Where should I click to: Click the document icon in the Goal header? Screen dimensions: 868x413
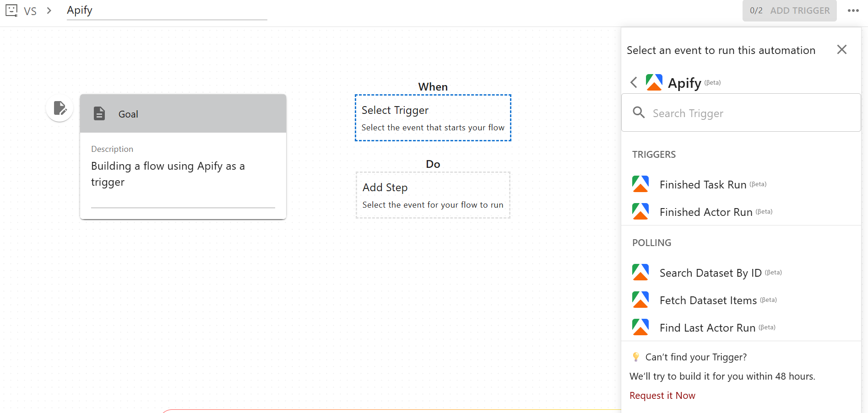99,113
